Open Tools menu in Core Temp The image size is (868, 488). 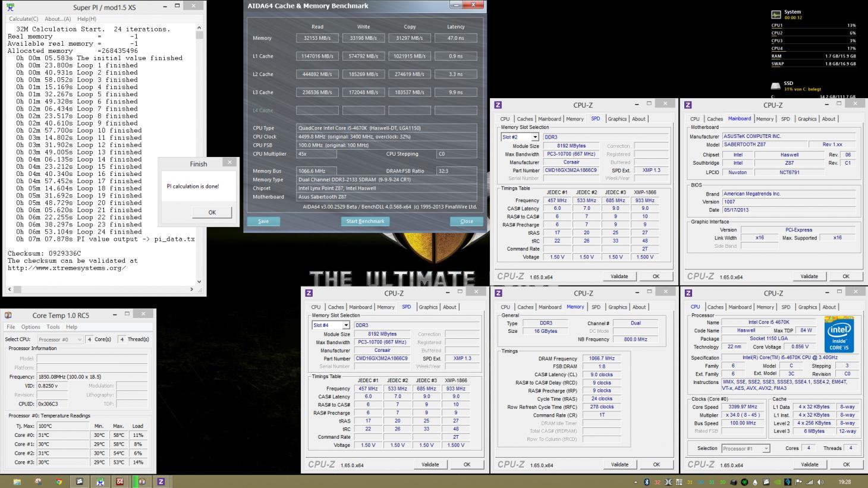point(53,327)
